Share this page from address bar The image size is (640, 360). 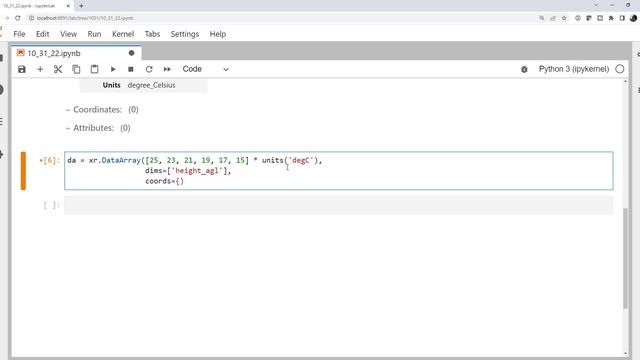[553, 18]
